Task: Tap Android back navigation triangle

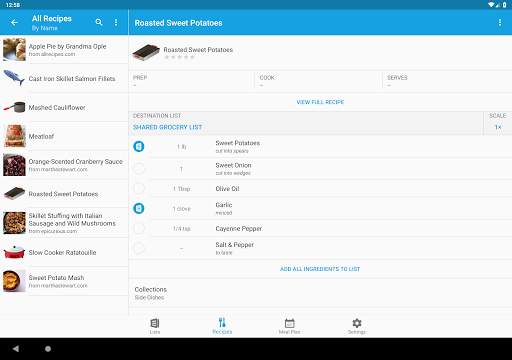Action: pos(16,349)
